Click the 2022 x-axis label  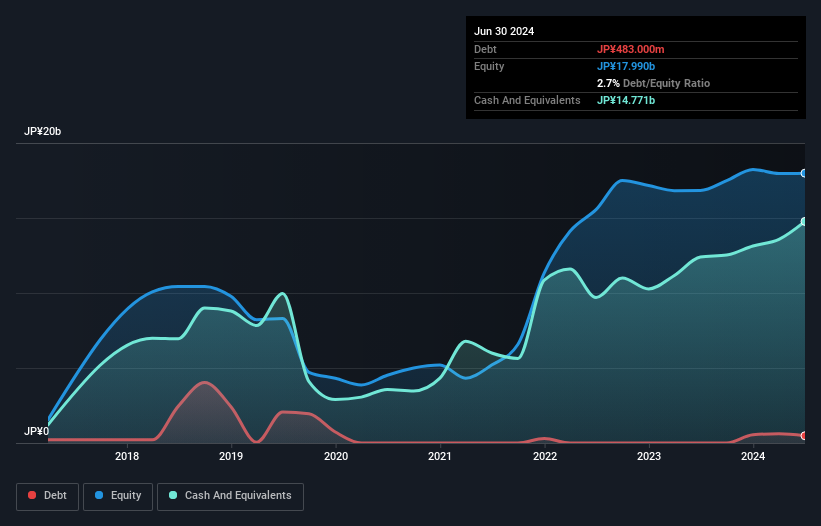pos(545,456)
